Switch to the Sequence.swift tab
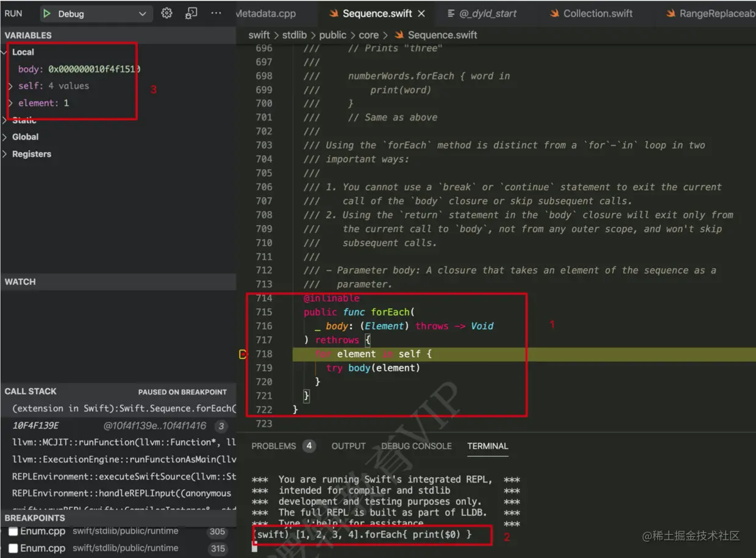This screenshot has height=558, width=756. 377,13
